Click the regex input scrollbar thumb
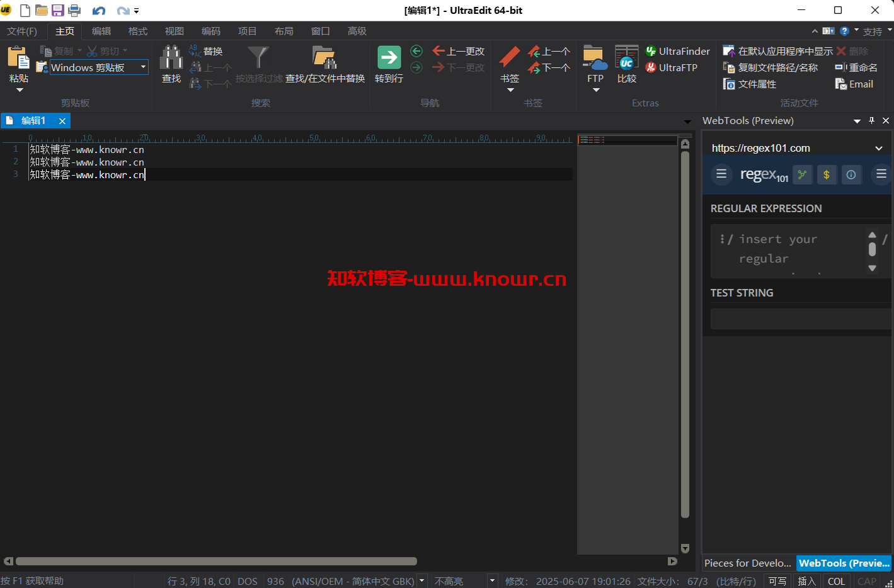894x588 pixels. 872,250
